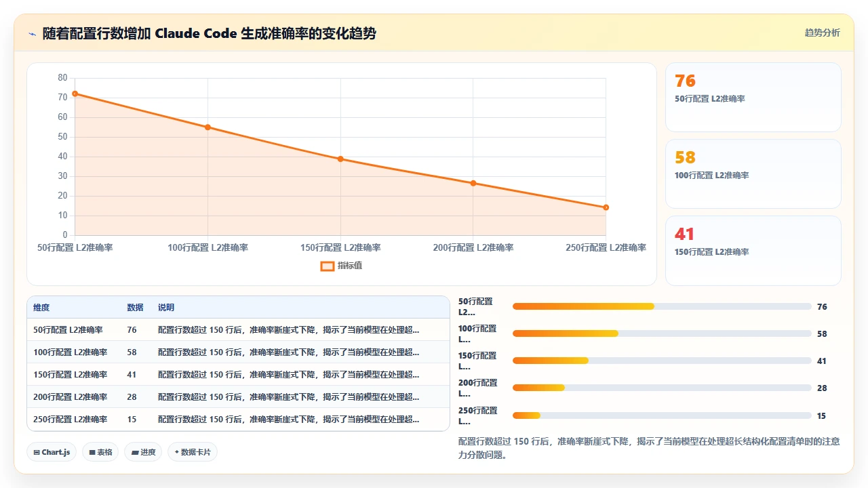Select the card showing 41

click(753, 251)
